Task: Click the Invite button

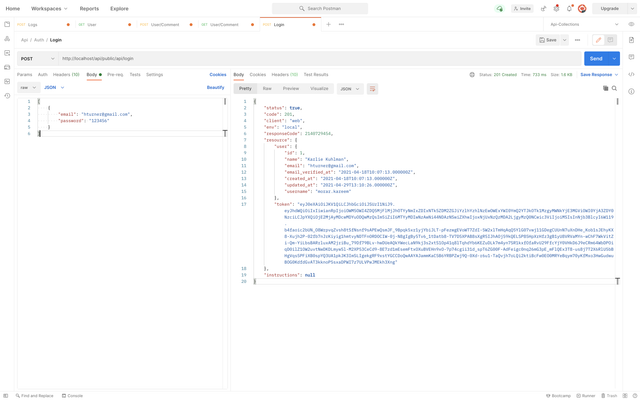Action: tap(522, 9)
